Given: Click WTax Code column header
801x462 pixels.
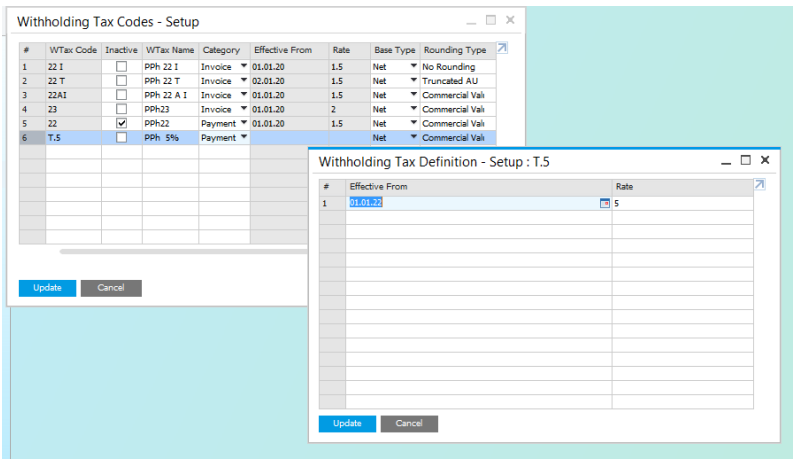Looking at the screenshot, I should (x=73, y=50).
